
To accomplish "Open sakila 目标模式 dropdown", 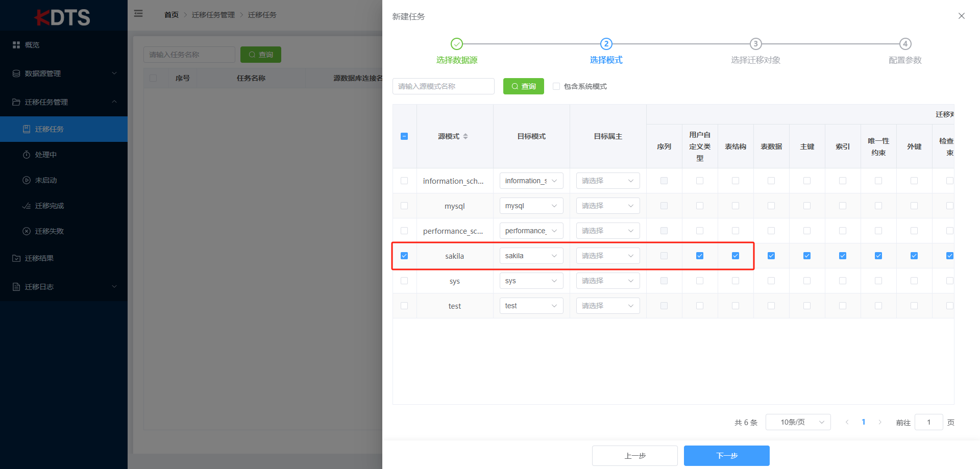I will 531,256.
